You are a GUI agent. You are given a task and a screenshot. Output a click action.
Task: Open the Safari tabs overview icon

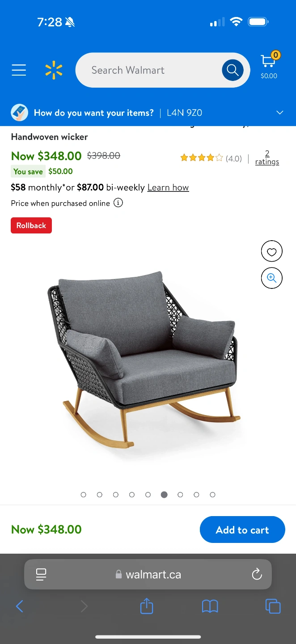click(x=273, y=606)
